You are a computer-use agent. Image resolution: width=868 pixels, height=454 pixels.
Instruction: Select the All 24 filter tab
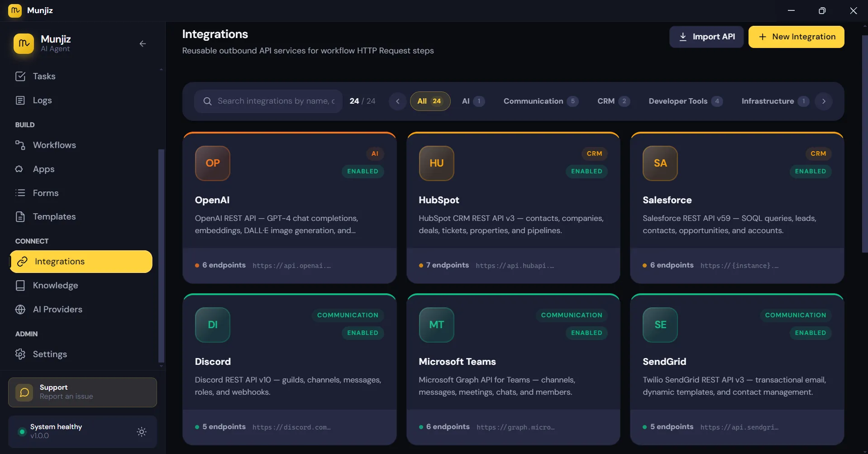pos(430,101)
